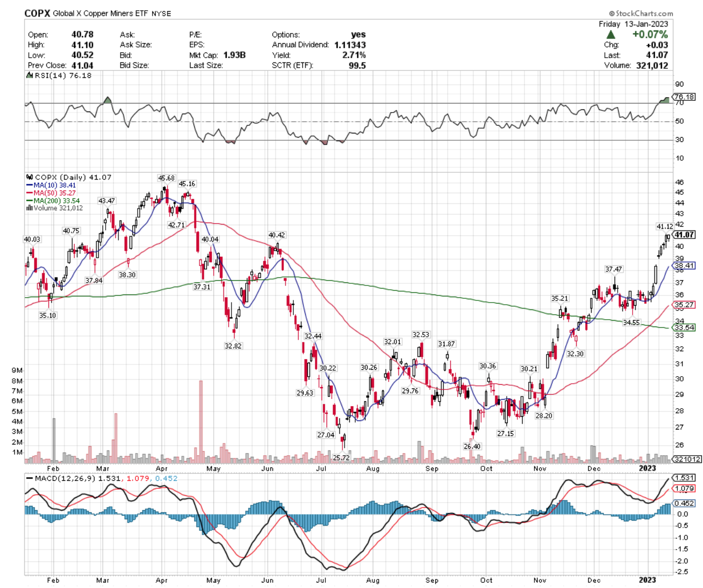Click the Mkt Cap value 1.93B

[x=234, y=55]
